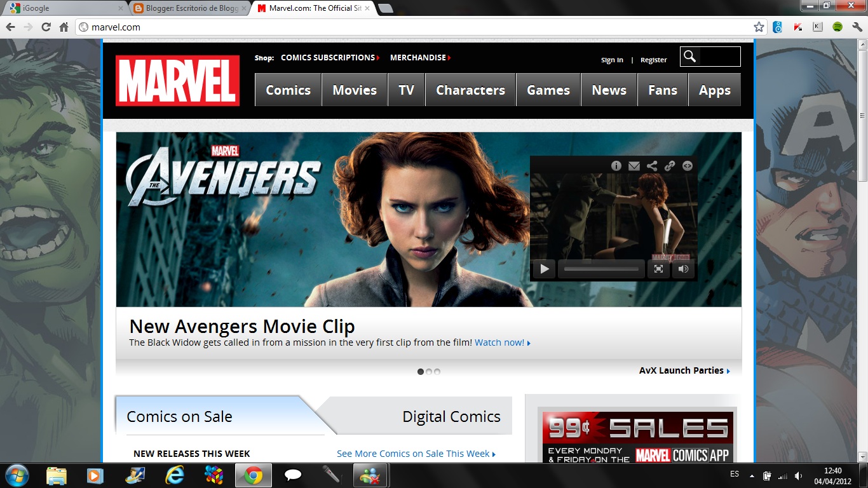Select the second carousel dot
This screenshot has width=868, height=488.
click(x=428, y=371)
